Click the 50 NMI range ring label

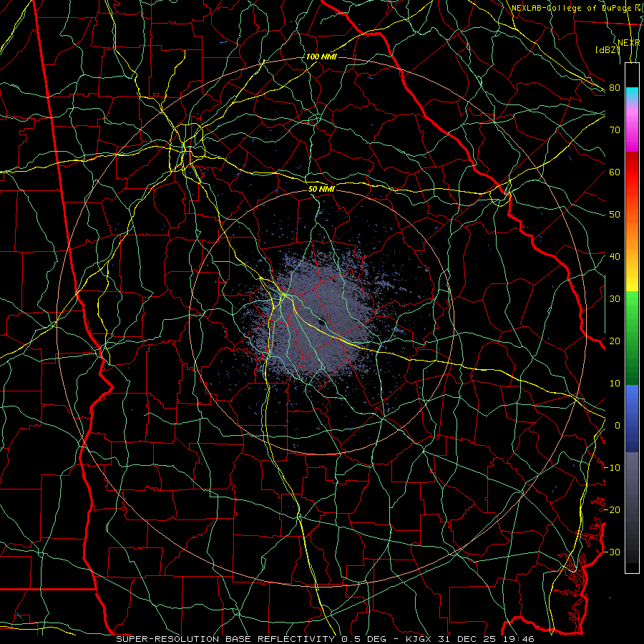coord(321,189)
